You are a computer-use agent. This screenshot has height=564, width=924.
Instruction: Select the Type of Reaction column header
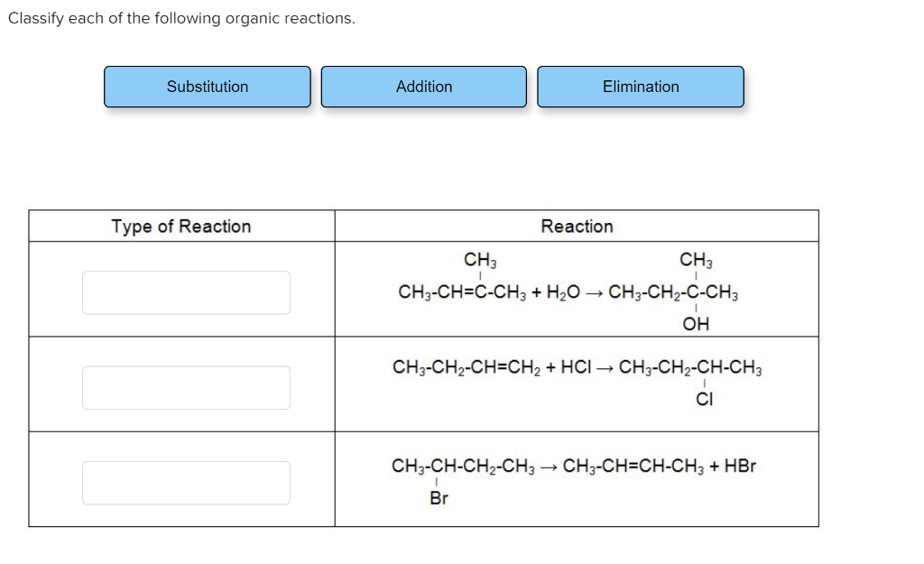pos(181,227)
